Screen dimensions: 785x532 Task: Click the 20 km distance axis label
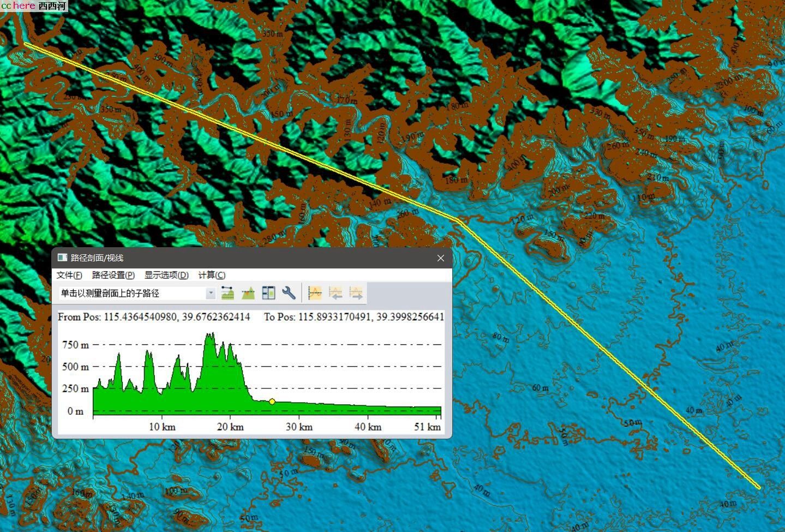(230, 427)
